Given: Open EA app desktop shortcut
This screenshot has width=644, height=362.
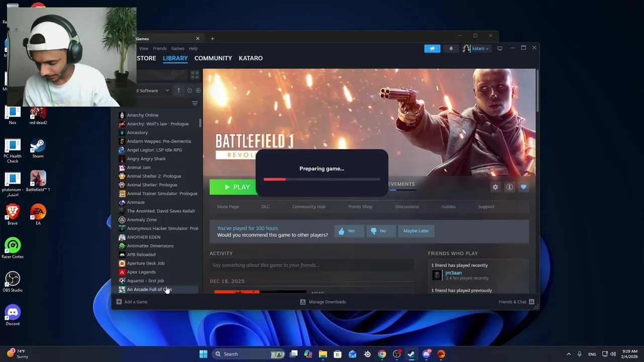Looking at the screenshot, I should [38, 215].
